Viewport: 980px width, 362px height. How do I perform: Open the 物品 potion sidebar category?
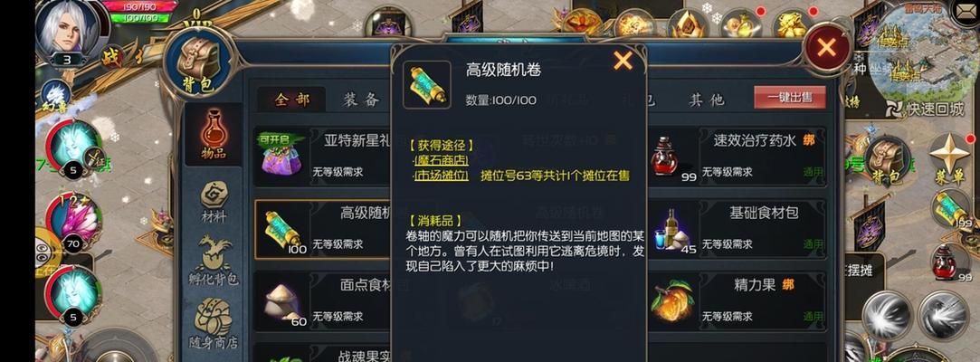pyautogui.click(x=214, y=135)
